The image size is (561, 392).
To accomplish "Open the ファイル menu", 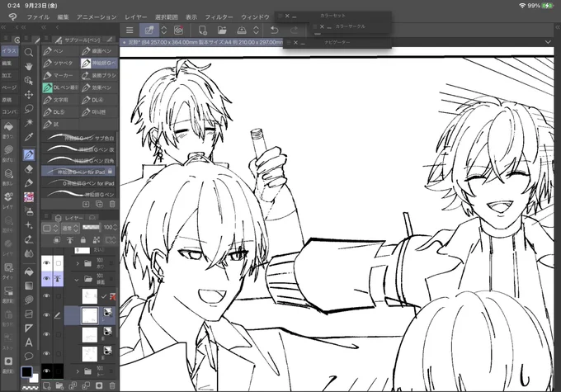I will (38, 17).
